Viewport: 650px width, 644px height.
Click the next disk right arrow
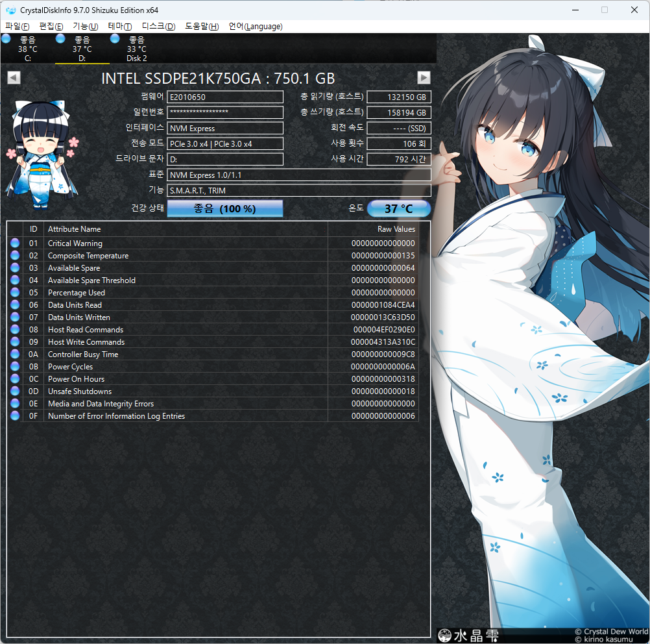pos(424,78)
